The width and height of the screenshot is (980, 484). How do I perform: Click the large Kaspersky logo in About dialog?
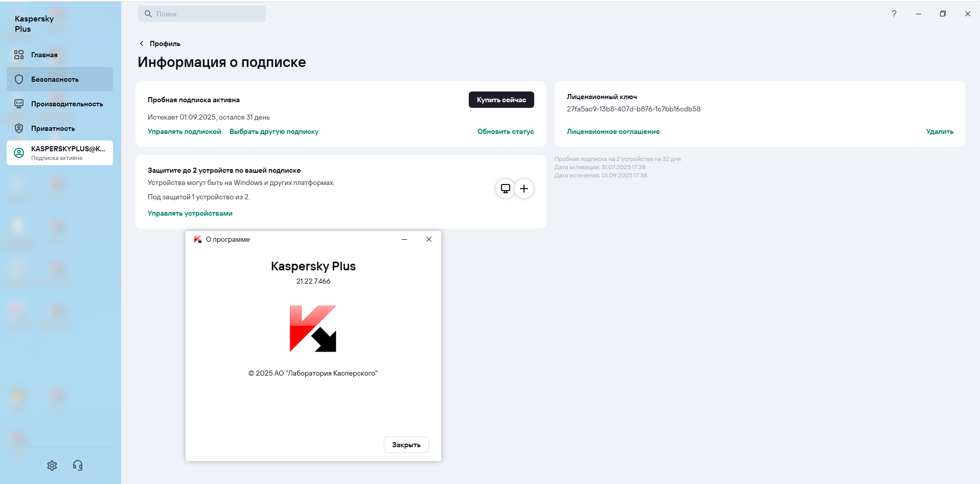pyautogui.click(x=313, y=329)
